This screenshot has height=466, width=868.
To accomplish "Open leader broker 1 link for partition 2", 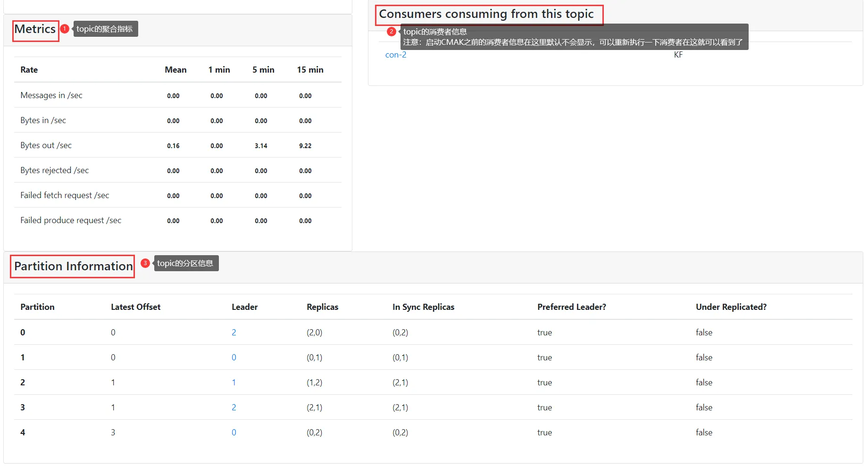I will coord(234,383).
